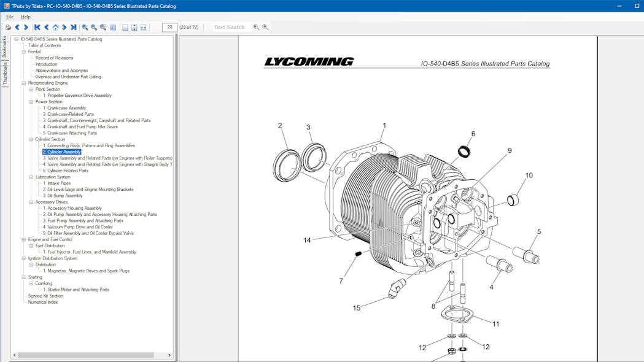Open Table of Contents bookmark
644x362 pixels.
pyautogui.click(x=44, y=45)
